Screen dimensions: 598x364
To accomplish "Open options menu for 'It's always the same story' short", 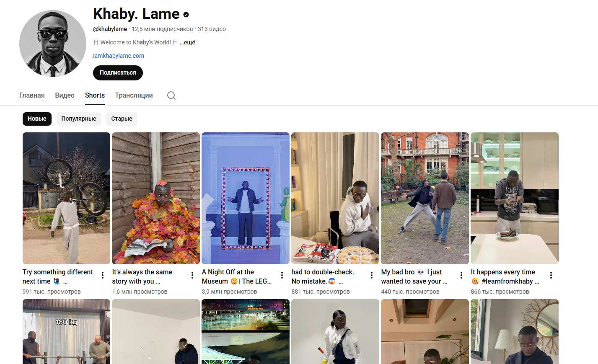I will point(192,275).
